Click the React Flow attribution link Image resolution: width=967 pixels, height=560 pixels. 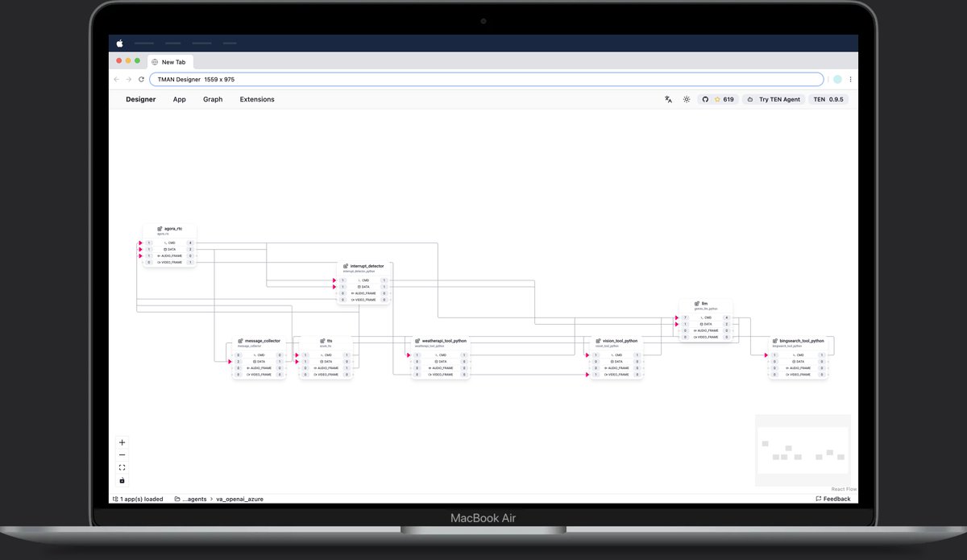tap(844, 489)
